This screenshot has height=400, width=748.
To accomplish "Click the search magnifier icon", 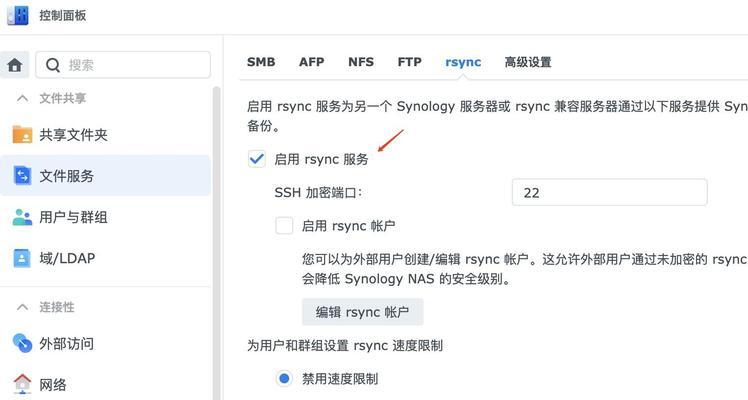I will (x=52, y=65).
